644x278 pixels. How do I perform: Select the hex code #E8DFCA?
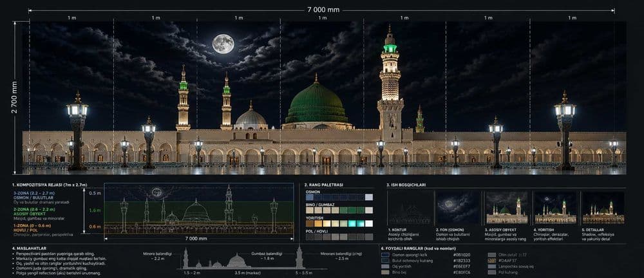pyautogui.click(x=462, y=272)
